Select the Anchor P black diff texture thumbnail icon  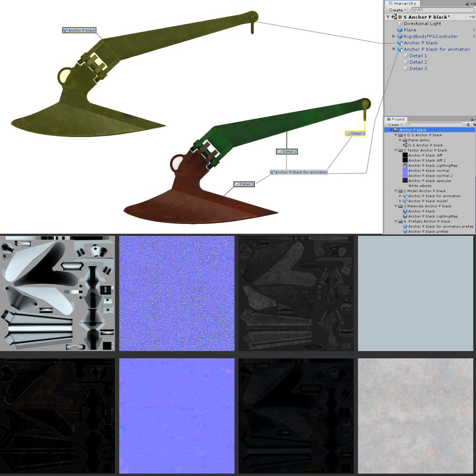pos(405,155)
